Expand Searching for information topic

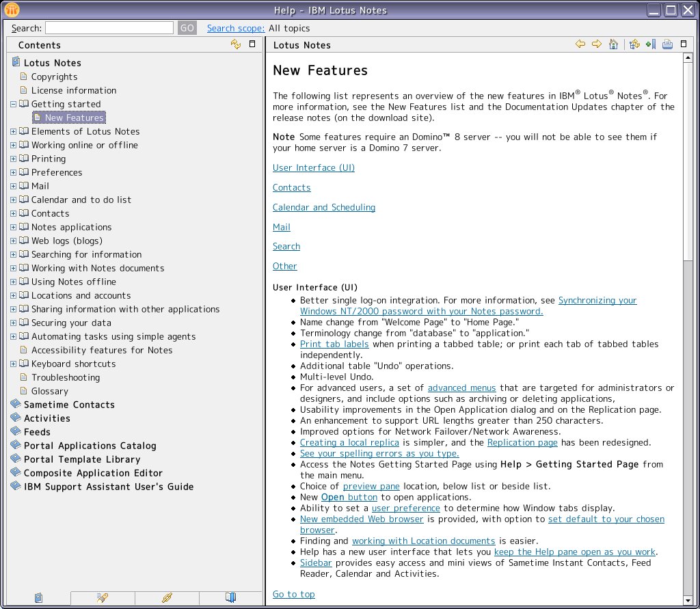pos(14,254)
